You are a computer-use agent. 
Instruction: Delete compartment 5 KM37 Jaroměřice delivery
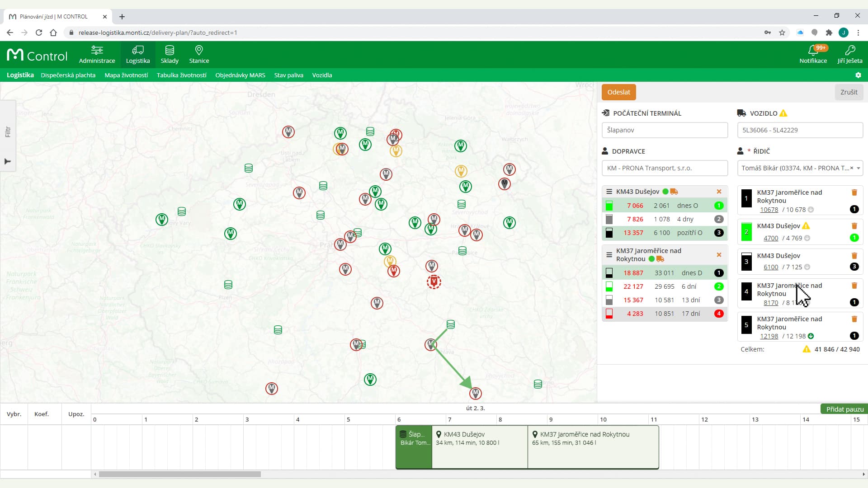pyautogui.click(x=854, y=319)
